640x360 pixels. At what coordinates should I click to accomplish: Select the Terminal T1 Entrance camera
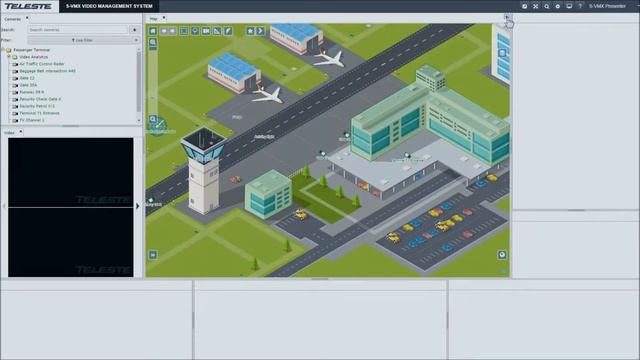coord(39,113)
